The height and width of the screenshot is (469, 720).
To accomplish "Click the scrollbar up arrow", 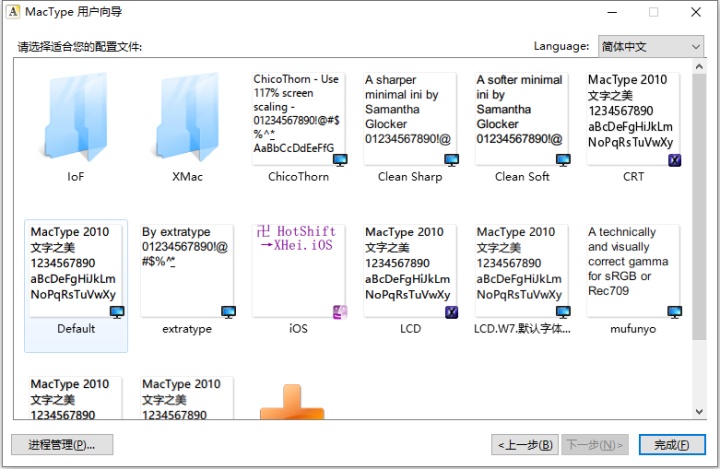I will click(699, 67).
